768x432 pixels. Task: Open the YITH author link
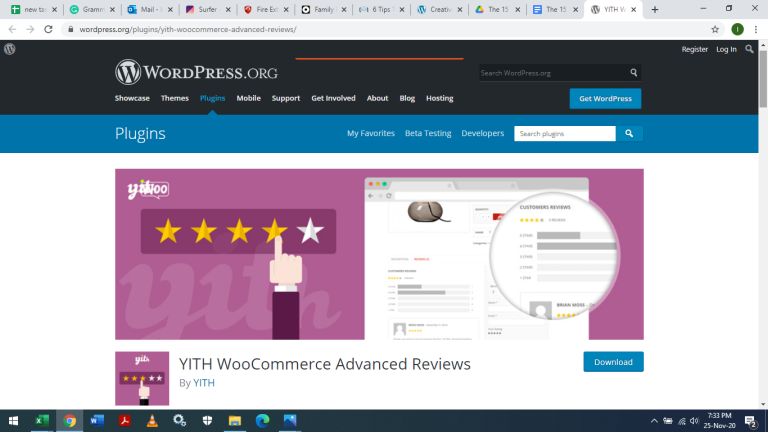204,383
